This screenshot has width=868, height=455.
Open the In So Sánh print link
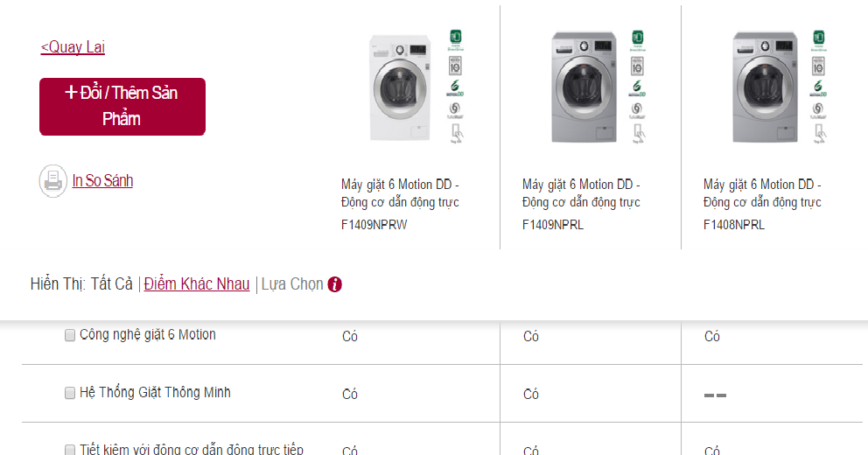click(102, 181)
